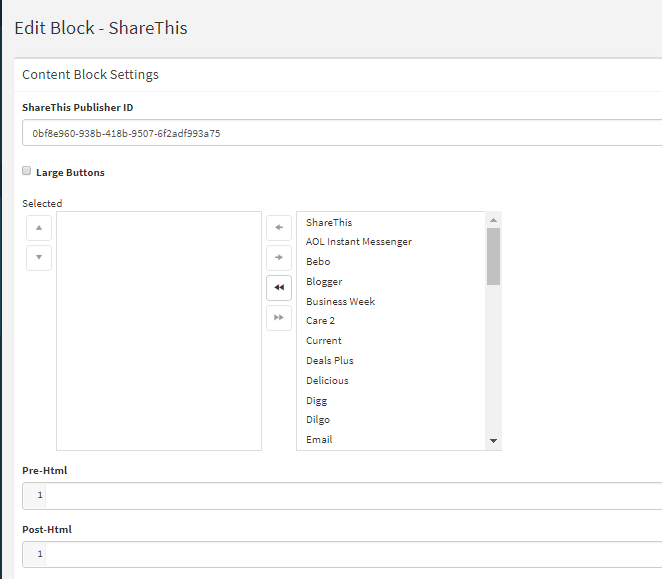
Task: Click line number 1 in Pre-Html gutter
Action: 40,495
